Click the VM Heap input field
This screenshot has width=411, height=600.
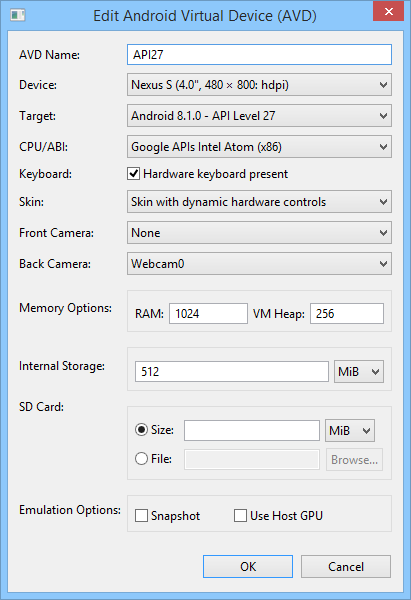[x=347, y=313]
